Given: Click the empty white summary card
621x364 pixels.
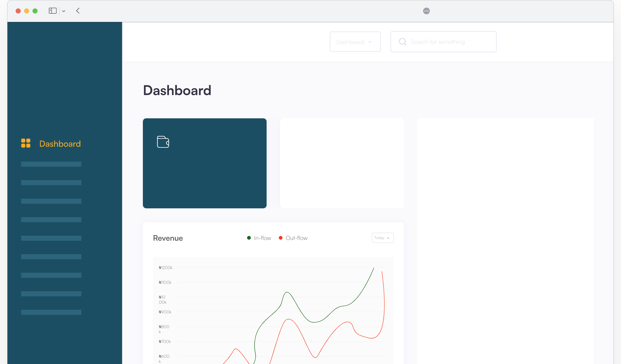Looking at the screenshot, I should coord(342,163).
